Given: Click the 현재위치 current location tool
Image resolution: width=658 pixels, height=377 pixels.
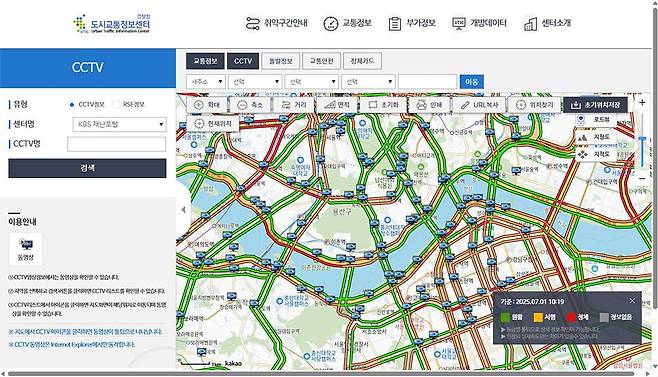Looking at the screenshot, I should 213,123.
